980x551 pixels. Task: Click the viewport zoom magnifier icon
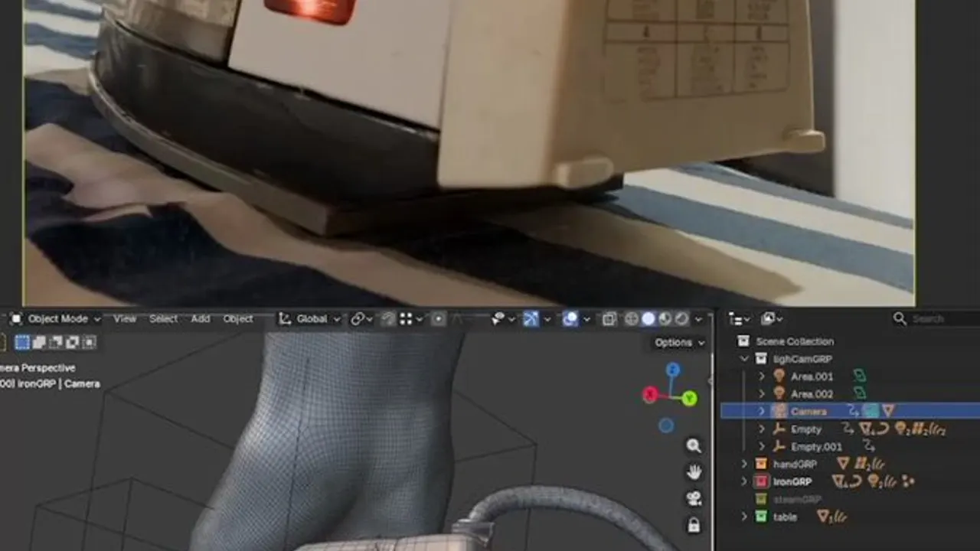coord(694,446)
